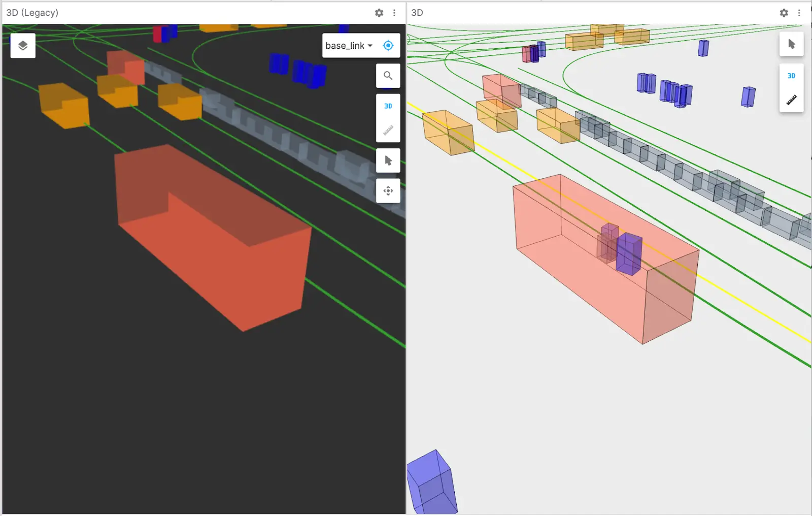The image size is (812, 516).
Task: Open the layers panel icon in legacy 3D view
Action: [22, 45]
